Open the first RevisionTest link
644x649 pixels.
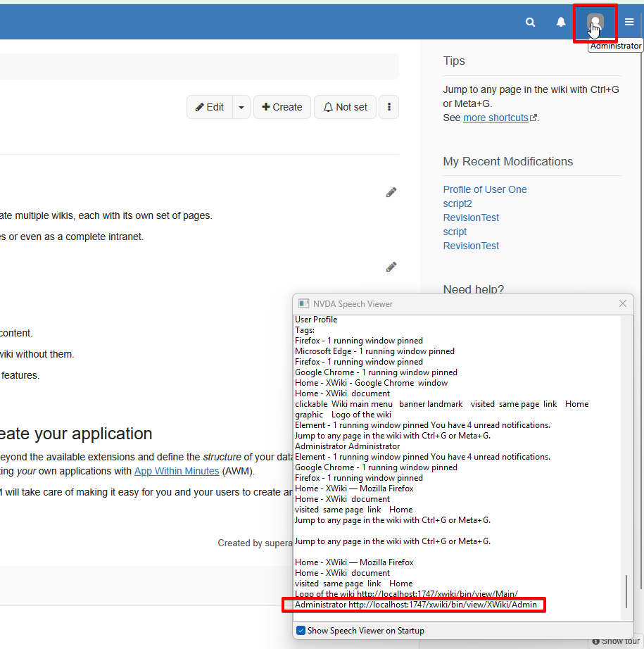[x=471, y=218]
